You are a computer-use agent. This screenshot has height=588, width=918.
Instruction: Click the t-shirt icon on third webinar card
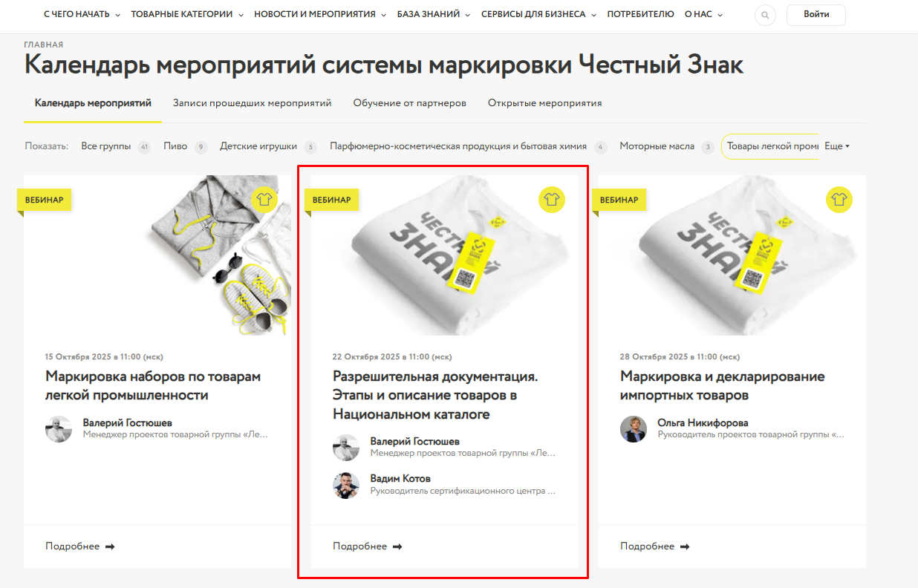839,200
